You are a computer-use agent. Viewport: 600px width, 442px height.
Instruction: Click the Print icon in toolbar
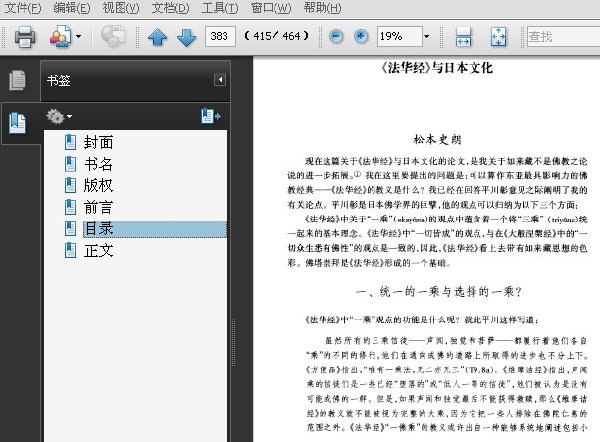point(25,37)
